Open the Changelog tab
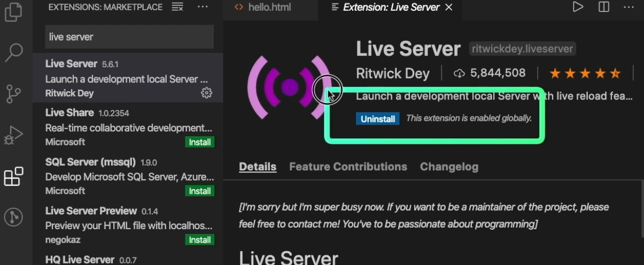Screen dimensions: 644x265 click(449, 167)
